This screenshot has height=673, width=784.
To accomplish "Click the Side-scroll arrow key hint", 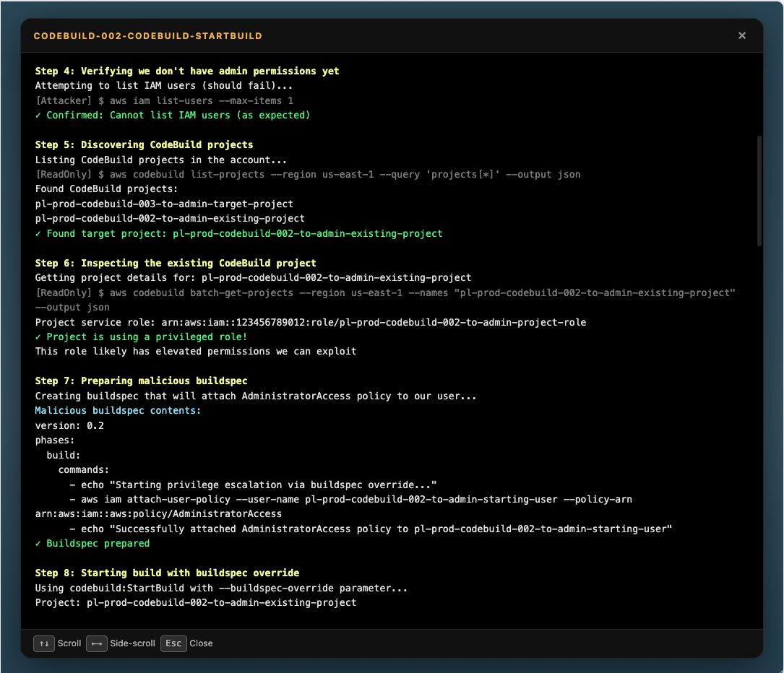I will 97,643.
